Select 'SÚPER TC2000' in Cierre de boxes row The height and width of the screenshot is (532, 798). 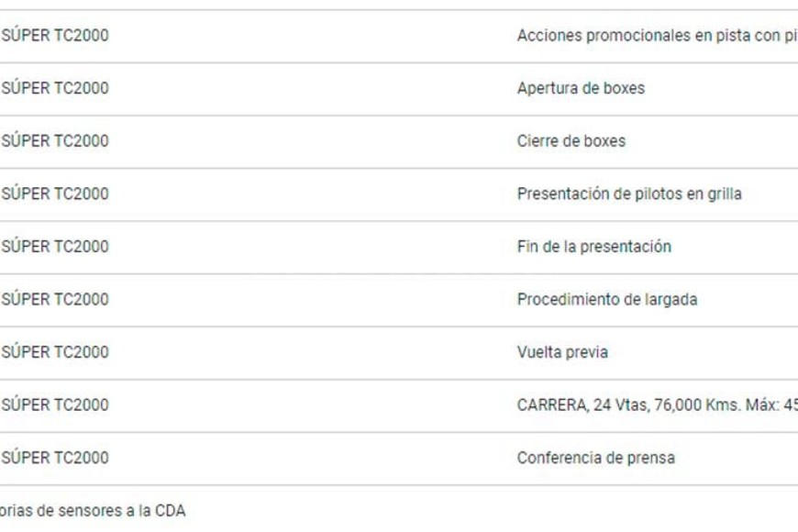[x=55, y=141]
